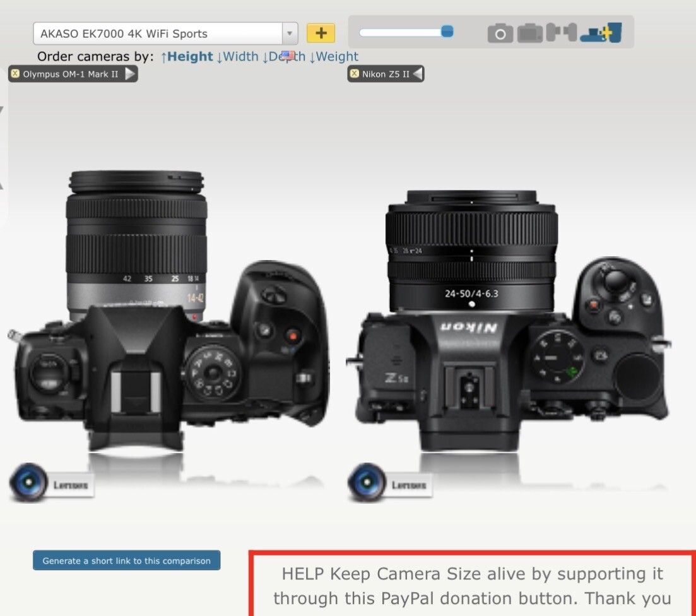Remove Olympus OM-1 Mark II camera

coord(15,73)
